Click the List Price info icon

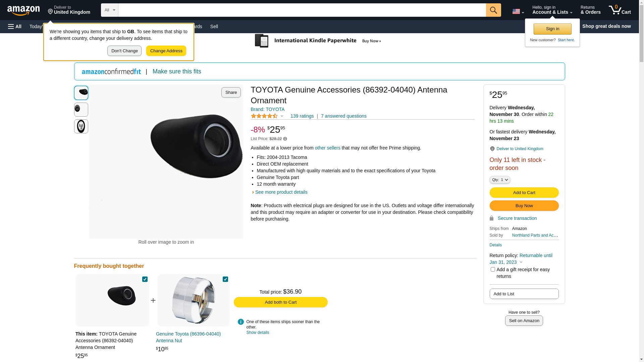click(x=285, y=139)
